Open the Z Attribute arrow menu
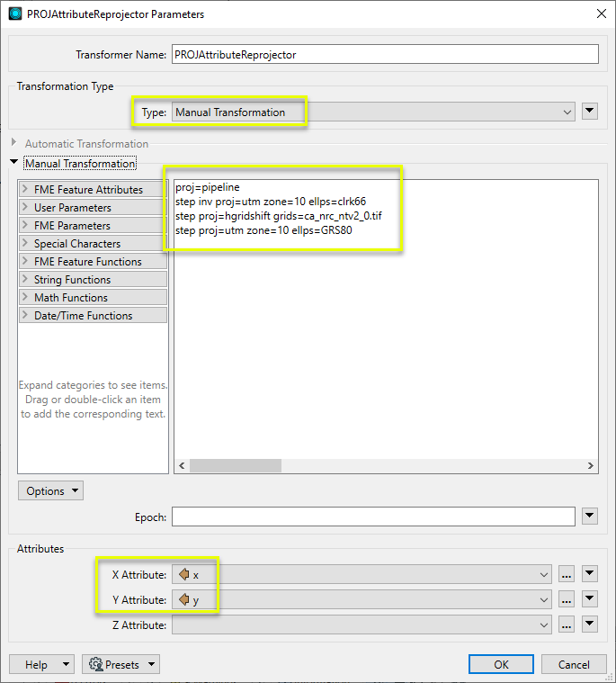This screenshot has width=616, height=683. pos(589,625)
